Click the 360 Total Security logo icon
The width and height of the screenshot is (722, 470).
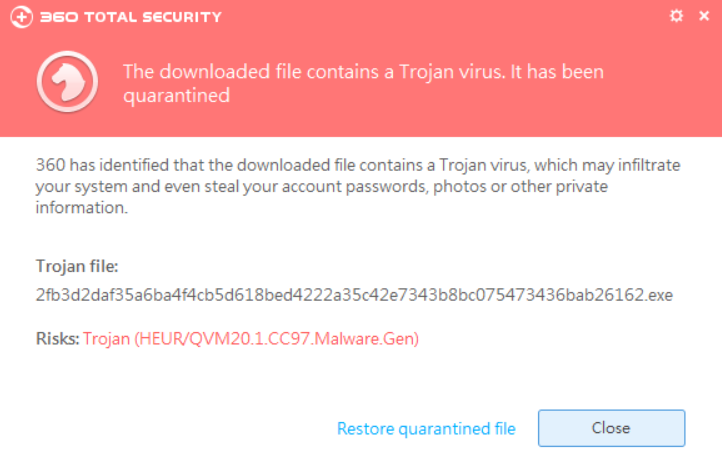(21, 17)
